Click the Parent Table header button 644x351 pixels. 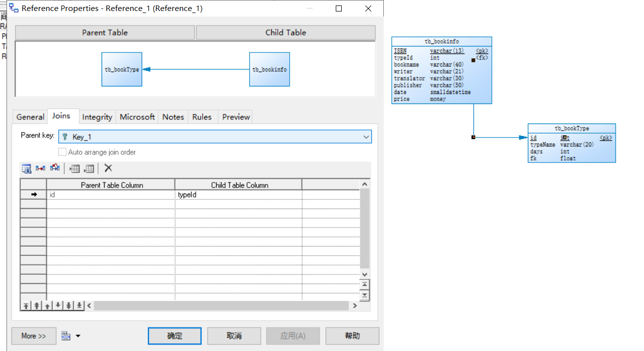[x=105, y=32]
